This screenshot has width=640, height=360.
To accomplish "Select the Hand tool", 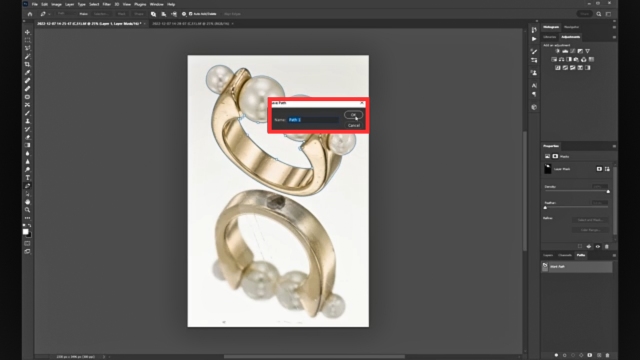I will pos(27,202).
